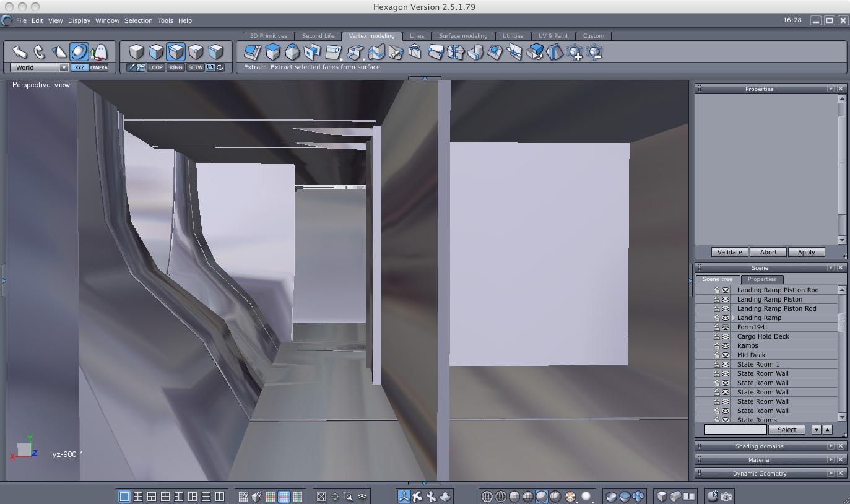The height and width of the screenshot is (504, 850).
Task: Click the rectangle selection icon
Action: click(x=210, y=67)
